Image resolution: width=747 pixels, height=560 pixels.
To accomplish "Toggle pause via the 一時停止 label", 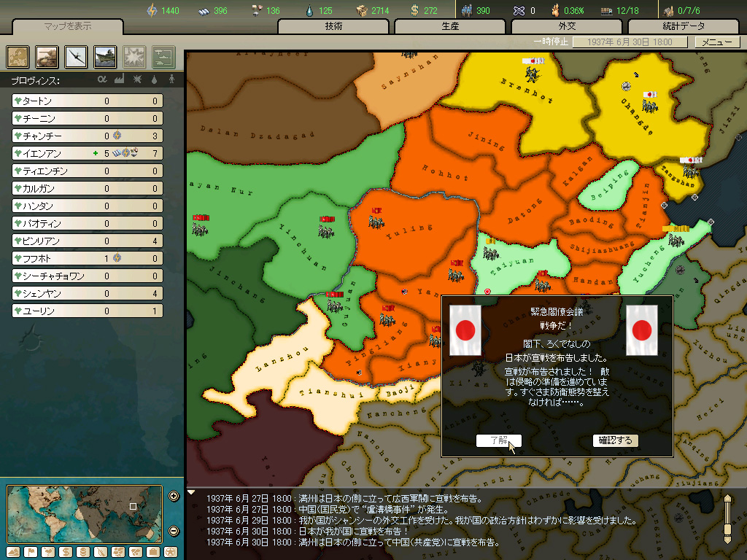I will click(551, 42).
